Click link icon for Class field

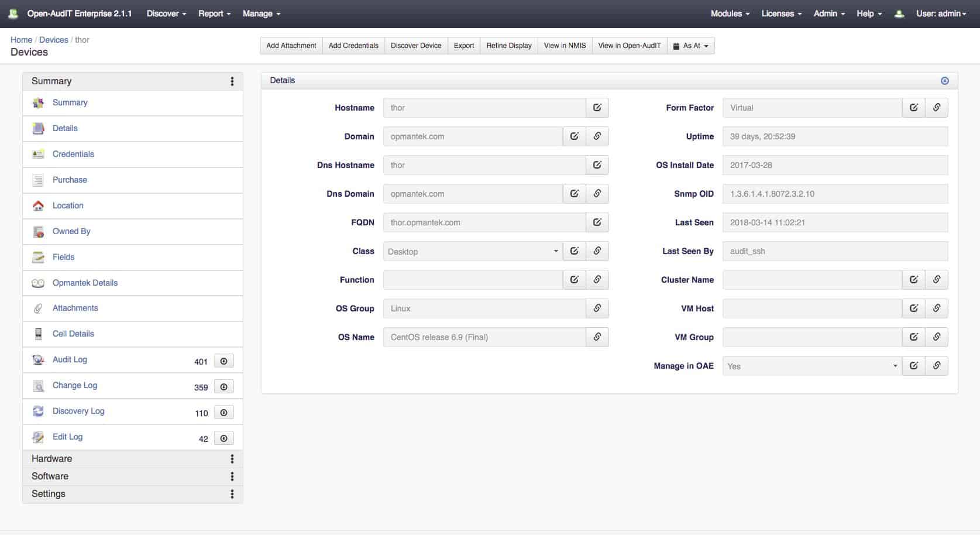coord(597,251)
